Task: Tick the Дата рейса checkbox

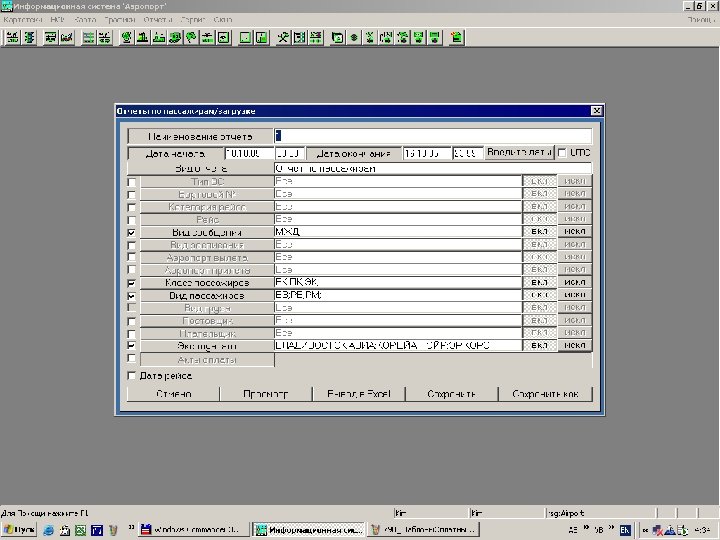Action: [x=132, y=376]
